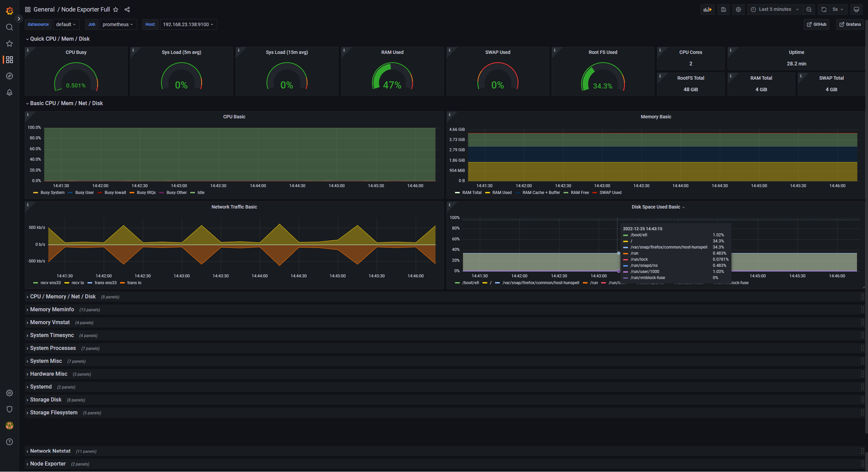Open Alerting via the bell icon
The image size is (868, 472).
(9, 92)
